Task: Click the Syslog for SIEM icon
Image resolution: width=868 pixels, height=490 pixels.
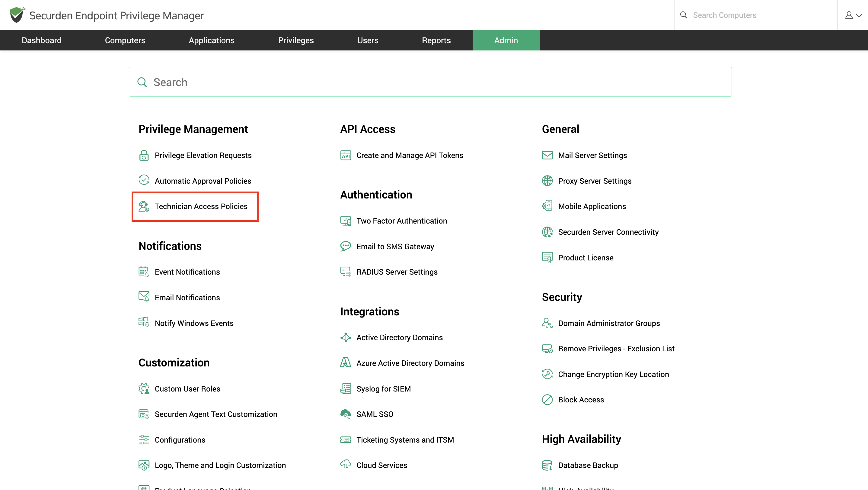Action: (x=346, y=388)
